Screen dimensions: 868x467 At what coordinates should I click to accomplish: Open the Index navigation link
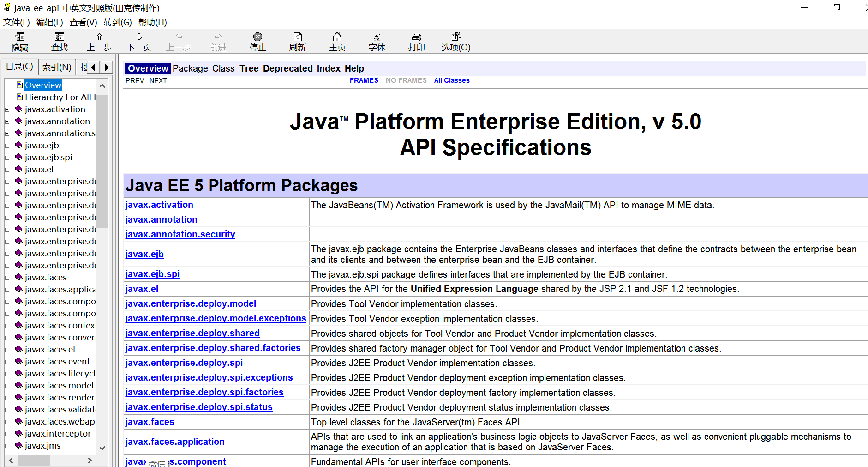[329, 68]
